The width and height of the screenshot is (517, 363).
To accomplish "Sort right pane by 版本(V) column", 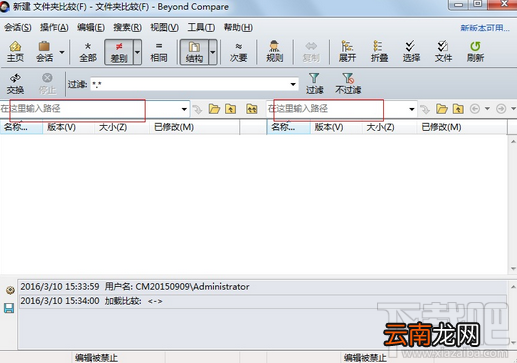I will pos(336,127).
